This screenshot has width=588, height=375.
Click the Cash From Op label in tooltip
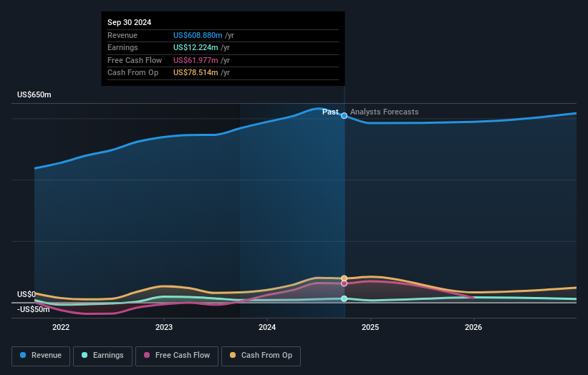(x=132, y=73)
